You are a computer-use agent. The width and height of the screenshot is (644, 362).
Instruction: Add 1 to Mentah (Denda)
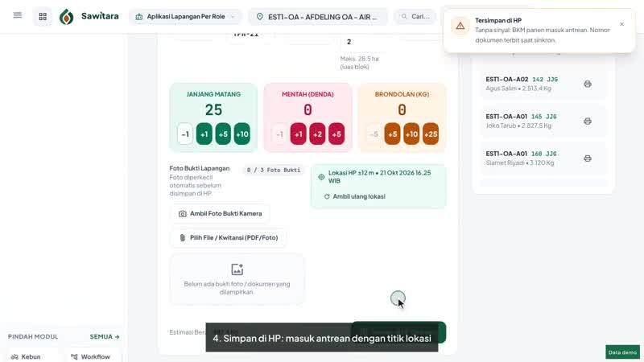[298, 134]
